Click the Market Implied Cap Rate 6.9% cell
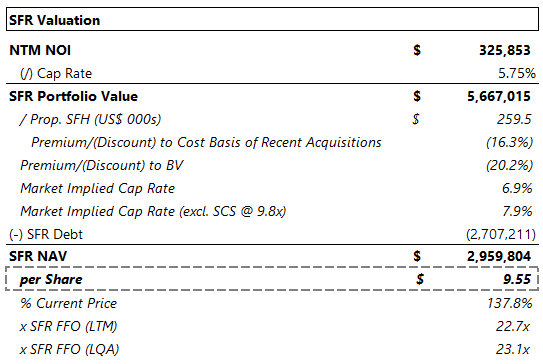The width and height of the screenshot is (543, 364). [x=517, y=188]
